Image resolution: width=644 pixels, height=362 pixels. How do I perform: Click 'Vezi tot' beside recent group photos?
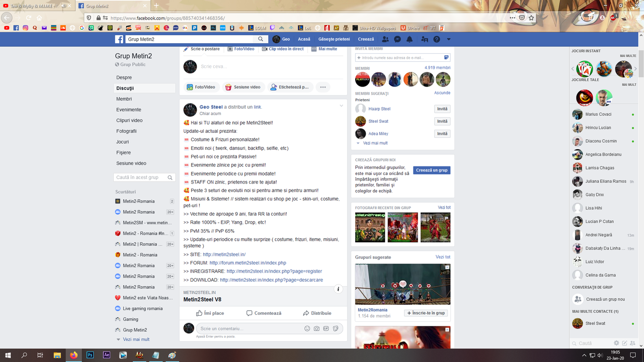444,208
